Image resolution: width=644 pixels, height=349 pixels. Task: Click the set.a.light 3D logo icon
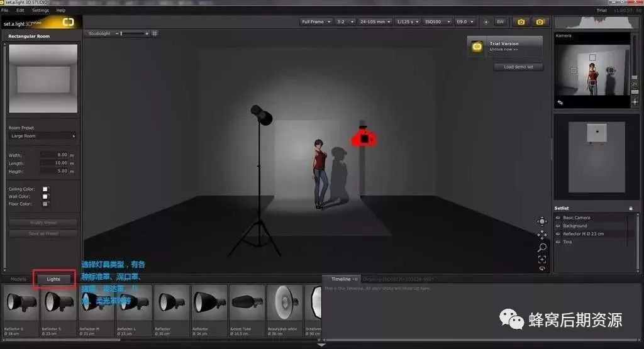pyautogui.click(x=68, y=22)
